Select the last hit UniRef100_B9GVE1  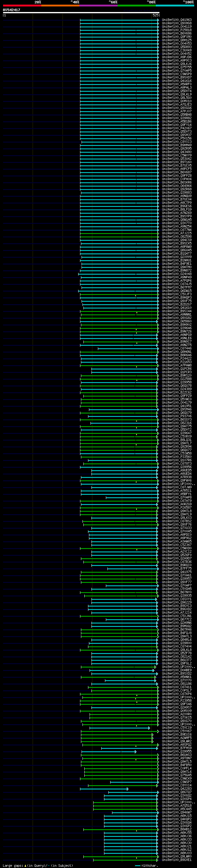coord(177,860)
